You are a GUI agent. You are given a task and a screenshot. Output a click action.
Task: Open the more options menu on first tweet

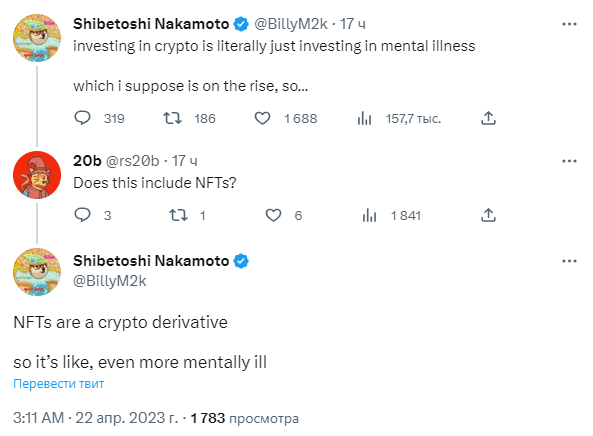(569, 24)
